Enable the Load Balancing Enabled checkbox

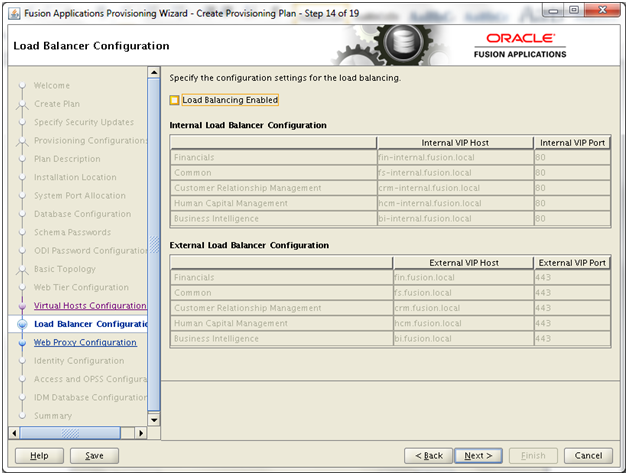pos(174,100)
